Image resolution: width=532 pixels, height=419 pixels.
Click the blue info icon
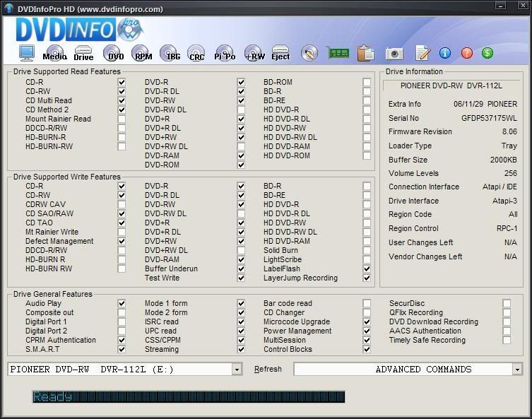pos(445,53)
